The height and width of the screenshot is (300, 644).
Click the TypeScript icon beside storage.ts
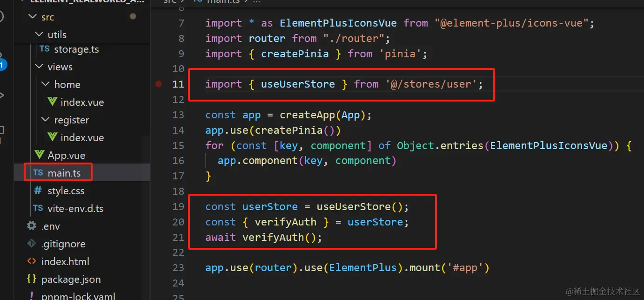coord(45,49)
